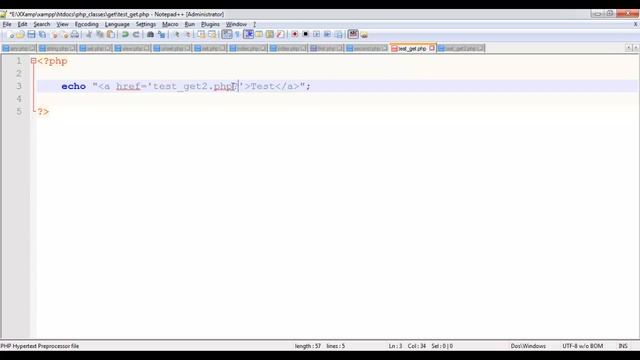Image resolution: width=640 pixels, height=360 pixels.
Task: Click the Print toolbar icon
Action: 75,35
